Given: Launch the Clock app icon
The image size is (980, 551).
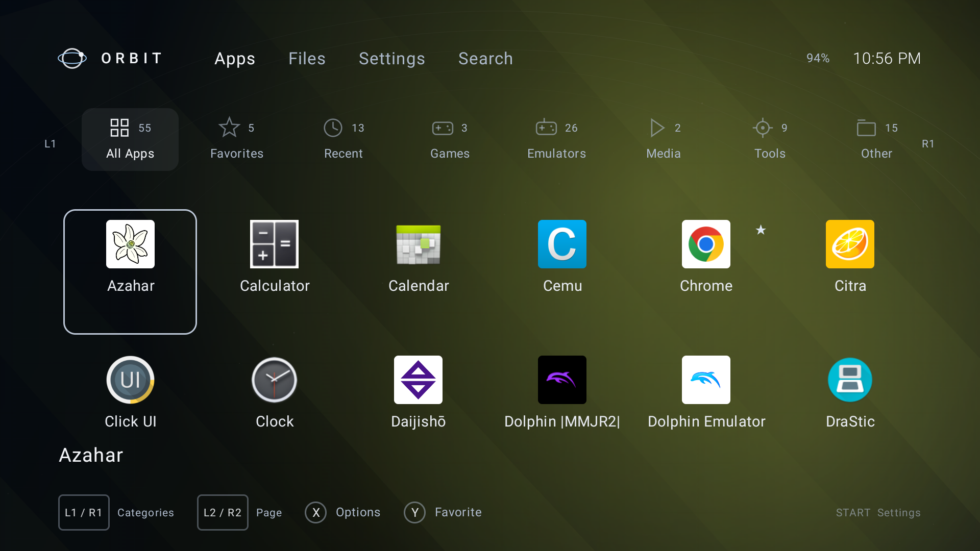Looking at the screenshot, I should point(274,380).
